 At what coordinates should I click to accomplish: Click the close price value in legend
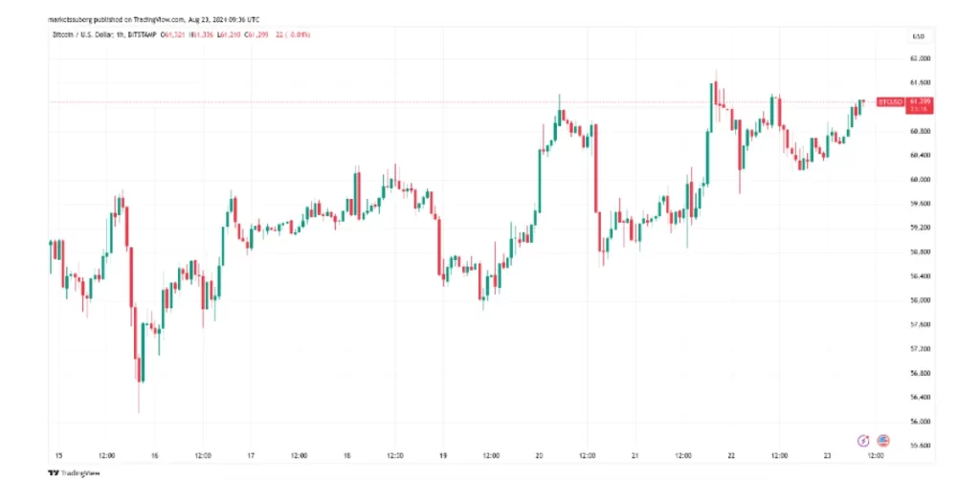pos(256,35)
